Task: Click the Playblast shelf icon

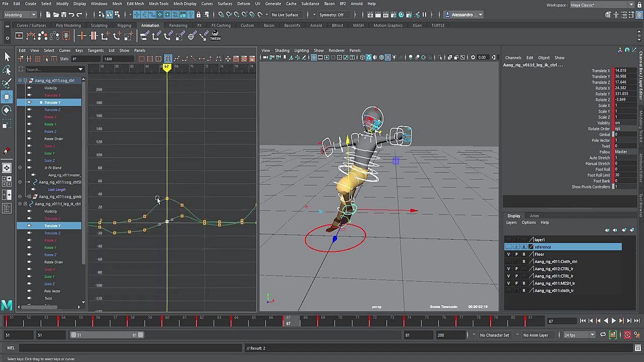Action: pyautogui.click(x=19, y=36)
